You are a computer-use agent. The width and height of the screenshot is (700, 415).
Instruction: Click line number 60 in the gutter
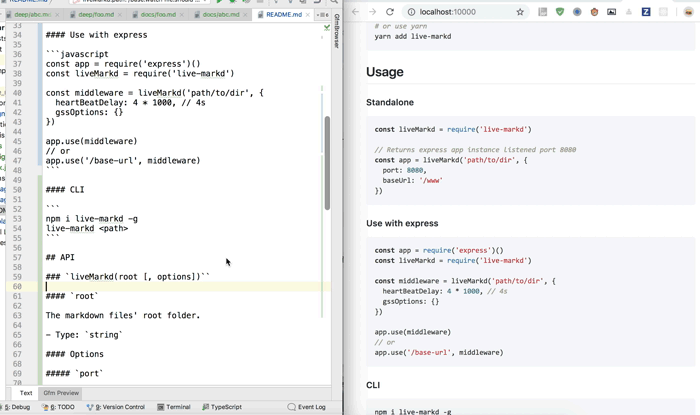click(17, 286)
